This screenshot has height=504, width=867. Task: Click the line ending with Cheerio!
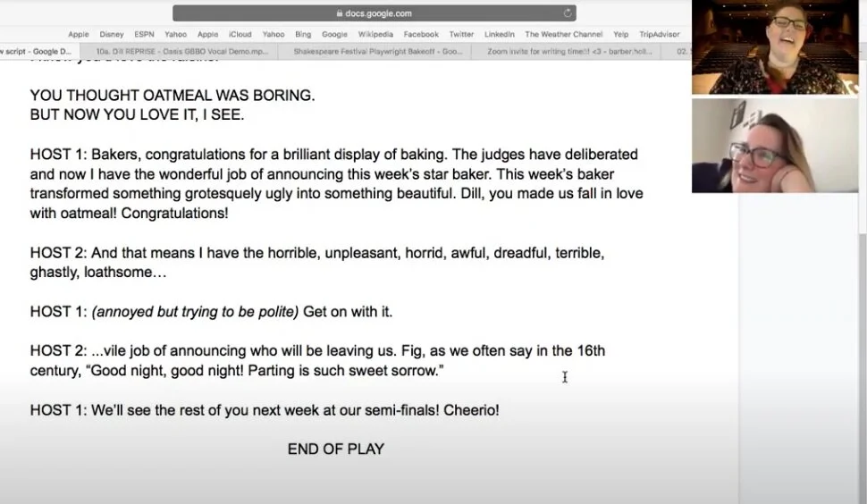point(265,410)
